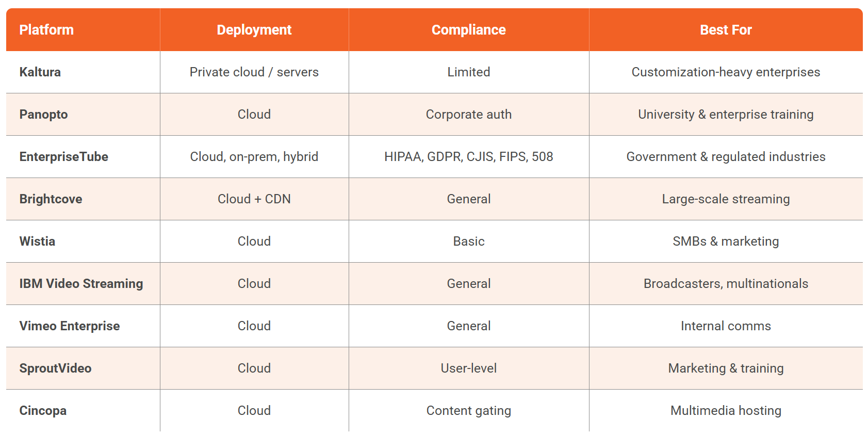Click the Compliance column header
Viewport: 868px width, 434px height.
point(469,30)
